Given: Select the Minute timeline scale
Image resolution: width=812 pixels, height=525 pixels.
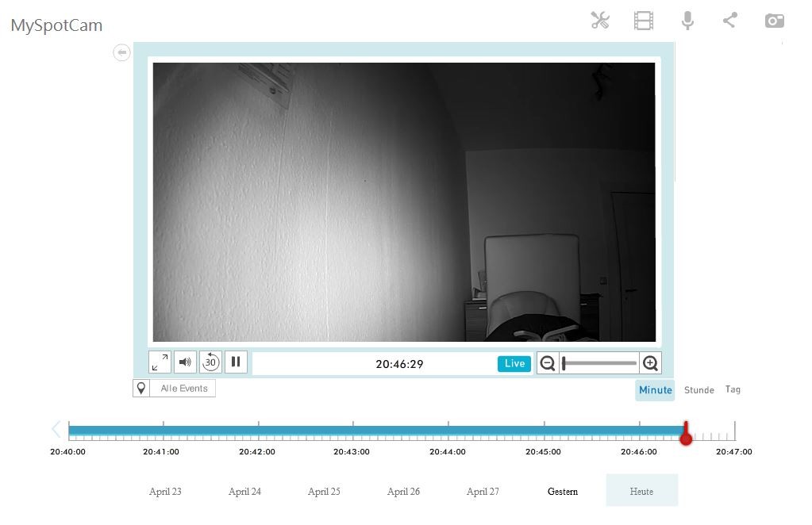Looking at the screenshot, I should (655, 390).
